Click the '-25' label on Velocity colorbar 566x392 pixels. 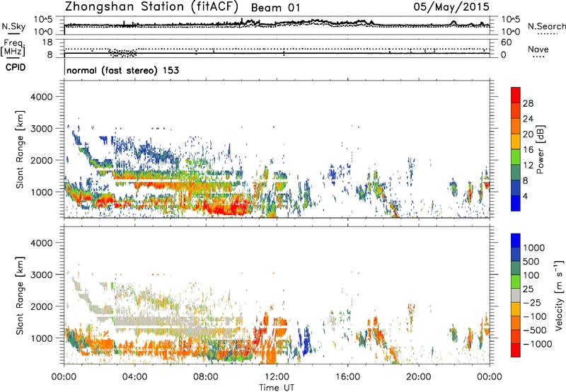click(533, 302)
